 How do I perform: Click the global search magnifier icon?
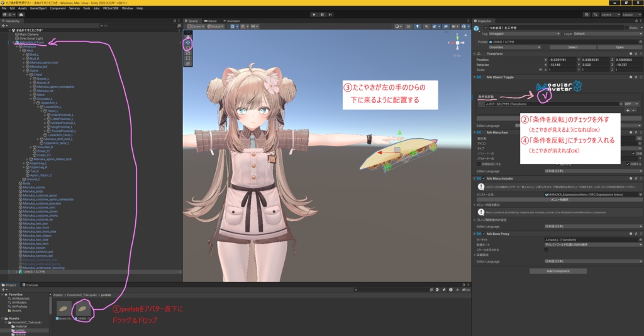pos(594,14)
